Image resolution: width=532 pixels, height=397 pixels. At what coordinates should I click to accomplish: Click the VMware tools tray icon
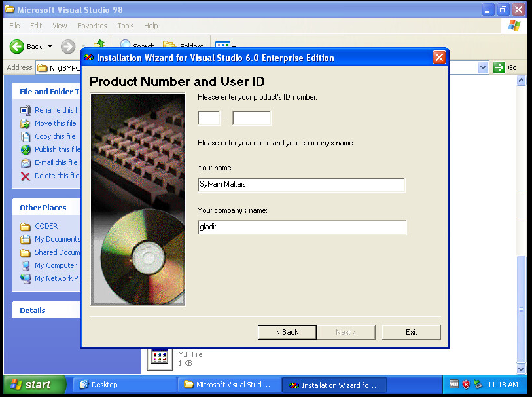(454, 384)
